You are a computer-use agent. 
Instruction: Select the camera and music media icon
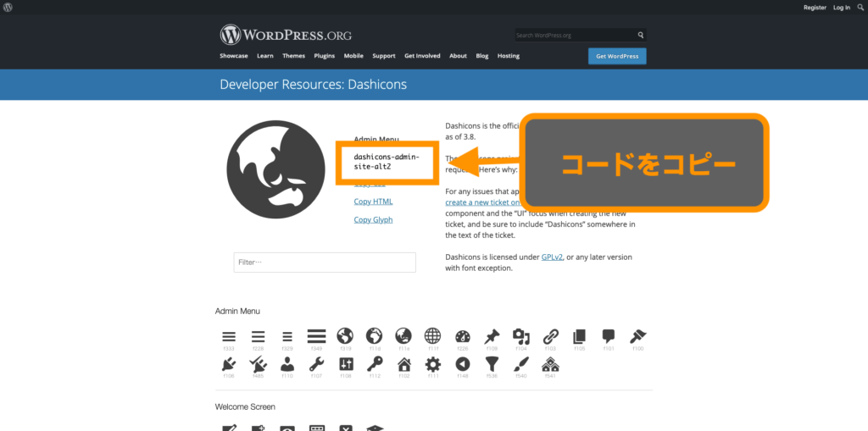tap(521, 336)
